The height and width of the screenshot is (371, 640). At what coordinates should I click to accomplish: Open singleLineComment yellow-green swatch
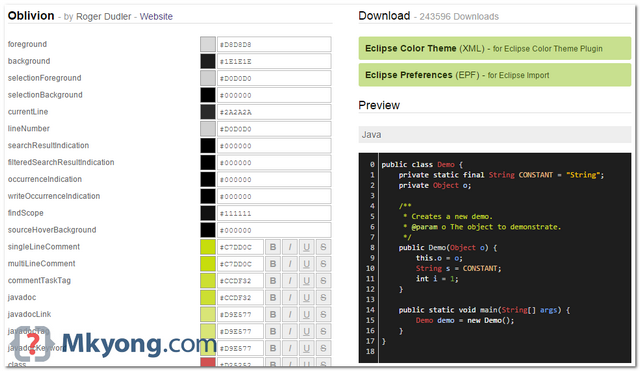208,247
